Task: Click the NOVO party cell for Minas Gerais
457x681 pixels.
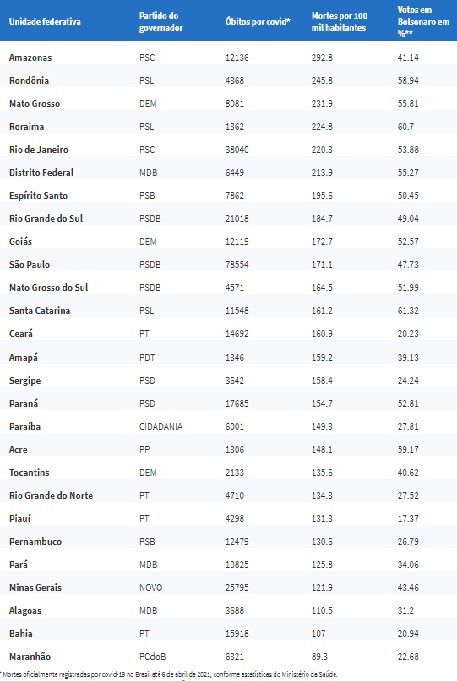Action: point(150,588)
